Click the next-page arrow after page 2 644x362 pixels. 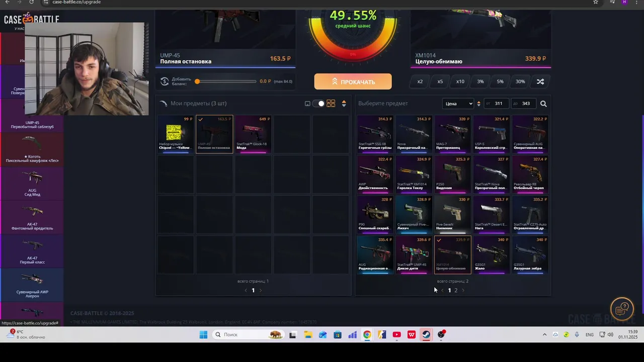tap(463, 290)
